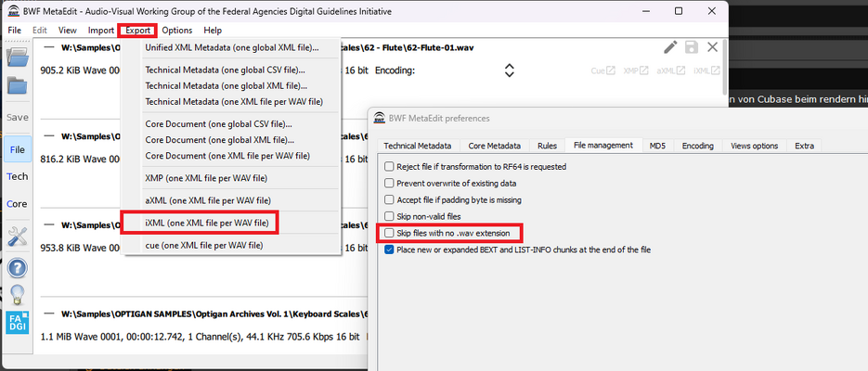This screenshot has height=371, width=868.
Task: Toggle Prevent overwrite of existing data
Action: tap(389, 183)
